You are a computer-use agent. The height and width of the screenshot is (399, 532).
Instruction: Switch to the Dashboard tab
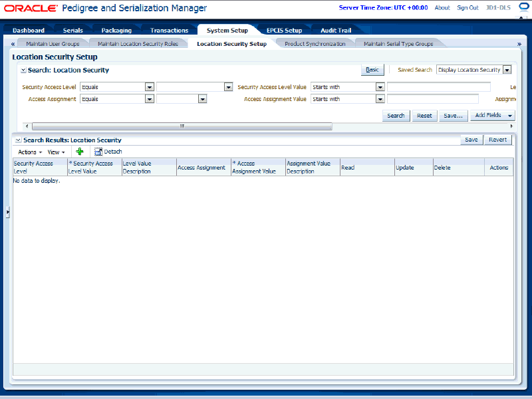29,30
